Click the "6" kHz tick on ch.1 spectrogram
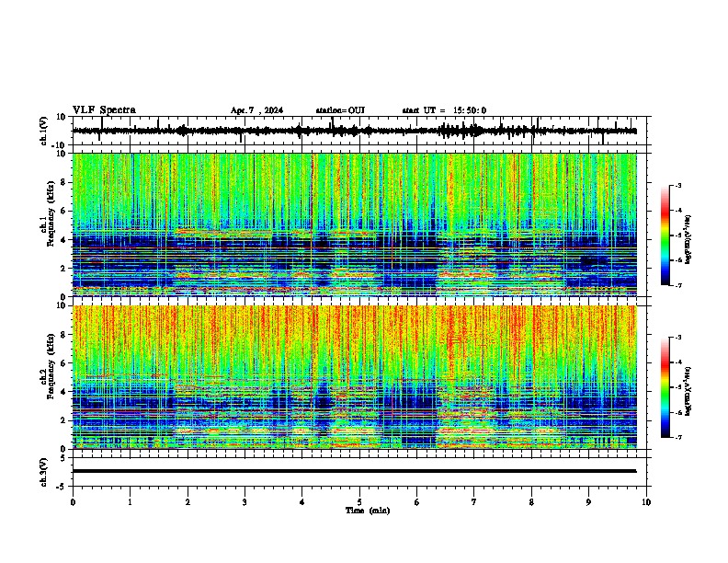The image size is (728, 563). point(63,211)
